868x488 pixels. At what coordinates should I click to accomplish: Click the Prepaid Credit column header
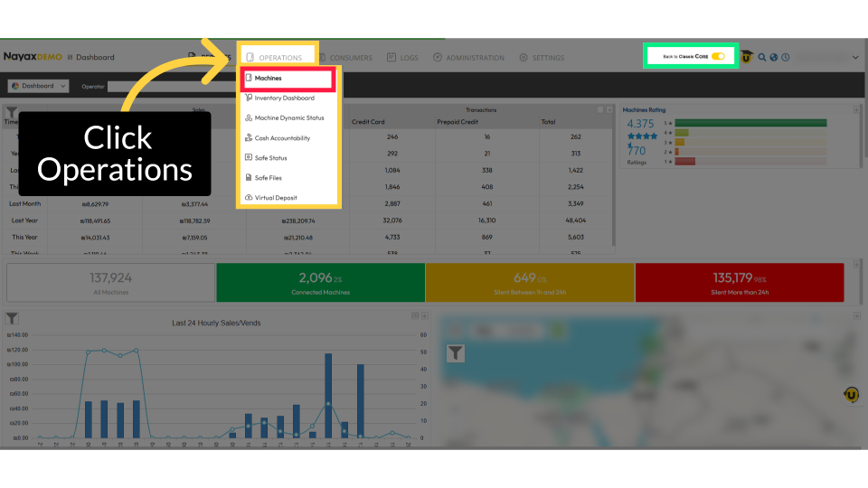458,122
